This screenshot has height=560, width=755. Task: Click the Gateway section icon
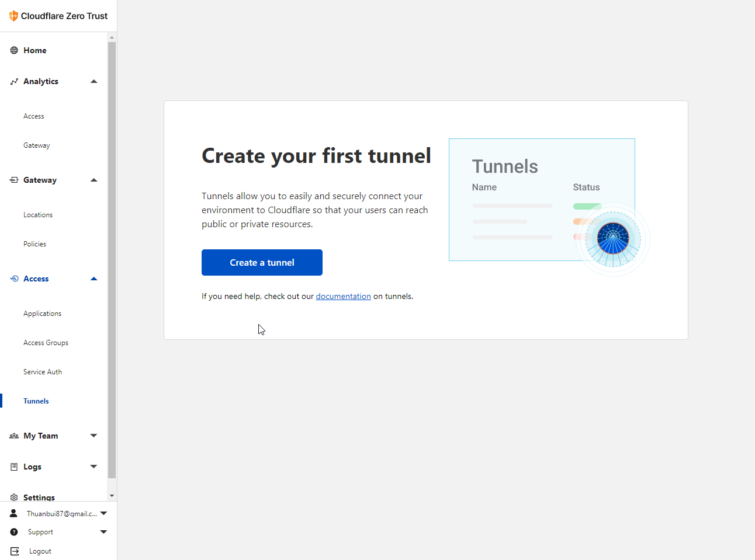(x=14, y=180)
